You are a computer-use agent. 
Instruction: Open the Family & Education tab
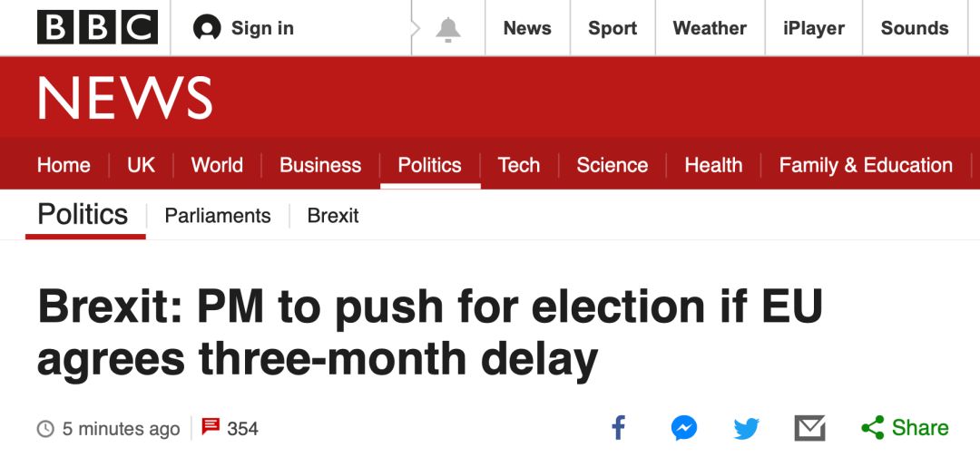tap(866, 165)
